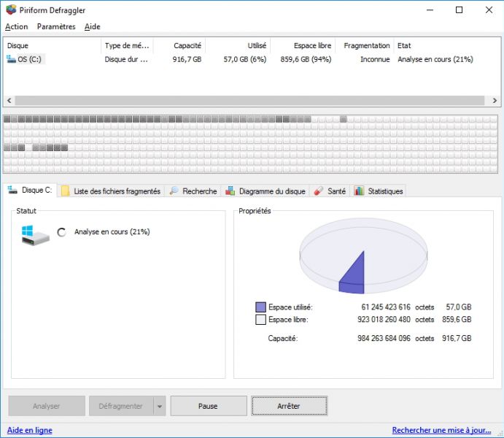Switch to Liste des fichiers fragmentés tab
This screenshot has width=504, height=438.
(x=111, y=191)
